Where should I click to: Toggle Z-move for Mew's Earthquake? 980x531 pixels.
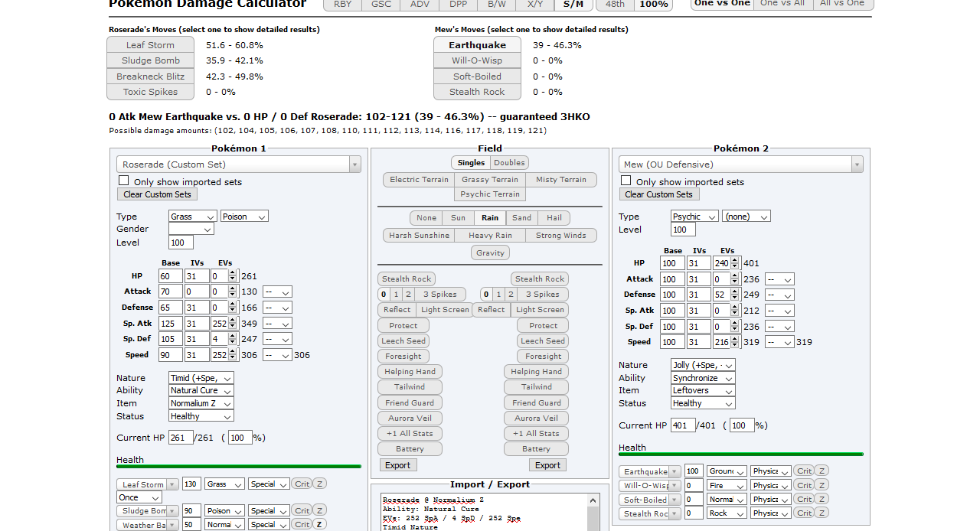pyautogui.click(x=822, y=471)
